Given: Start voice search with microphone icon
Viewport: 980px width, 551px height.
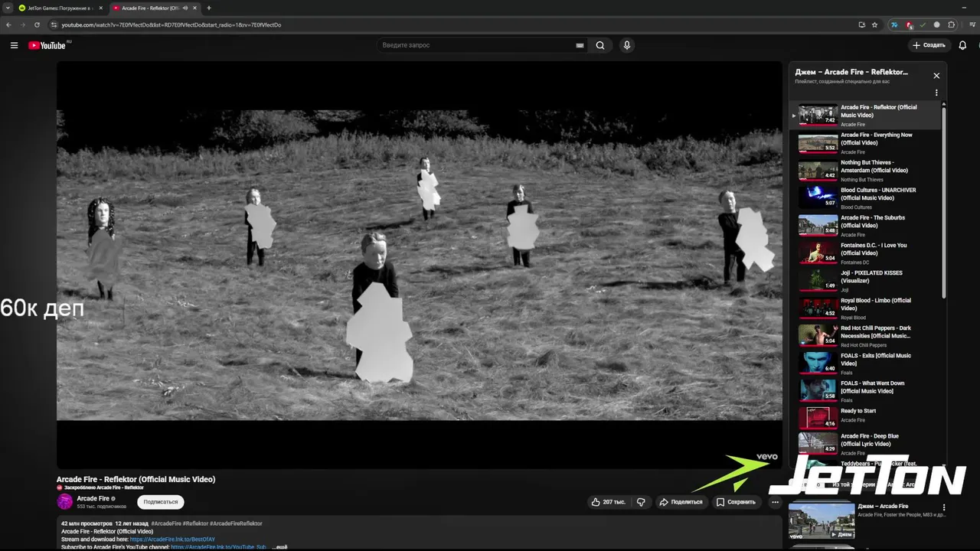Looking at the screenshot, I should [x=627, y=45].
